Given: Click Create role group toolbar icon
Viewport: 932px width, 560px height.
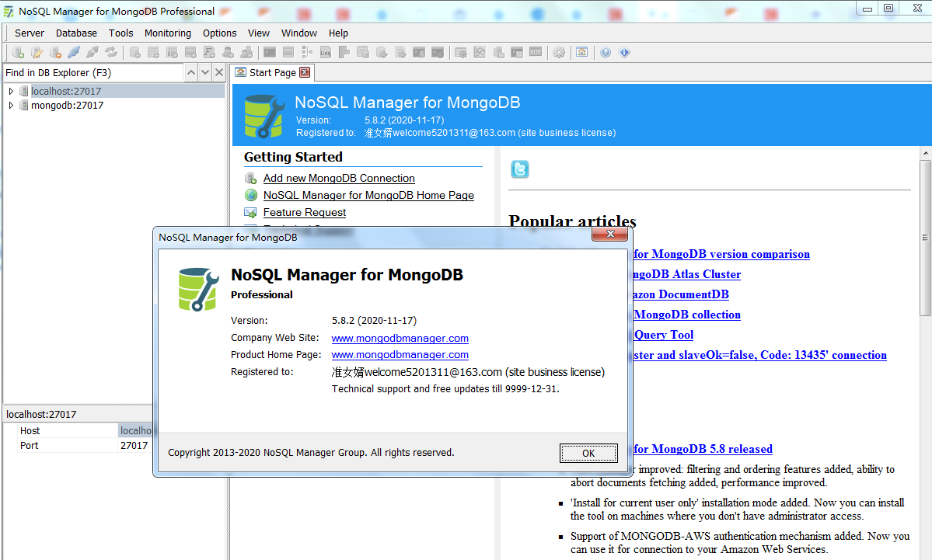Looking at the screenshot, I should pyautogui.click(x=246, y=53).
